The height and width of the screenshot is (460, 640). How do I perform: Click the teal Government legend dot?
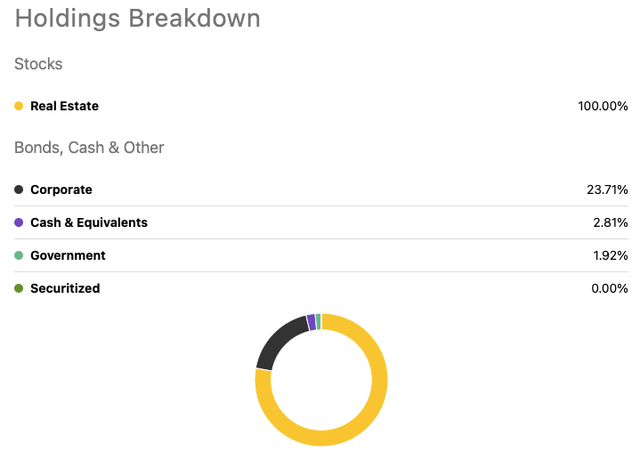(x=18, y=256)
